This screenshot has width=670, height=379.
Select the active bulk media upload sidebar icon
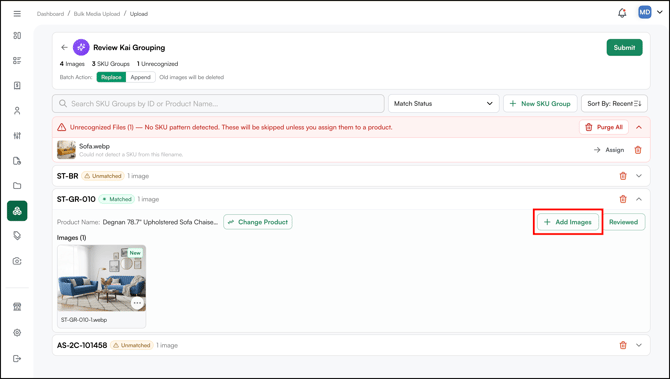click(17, 211)
